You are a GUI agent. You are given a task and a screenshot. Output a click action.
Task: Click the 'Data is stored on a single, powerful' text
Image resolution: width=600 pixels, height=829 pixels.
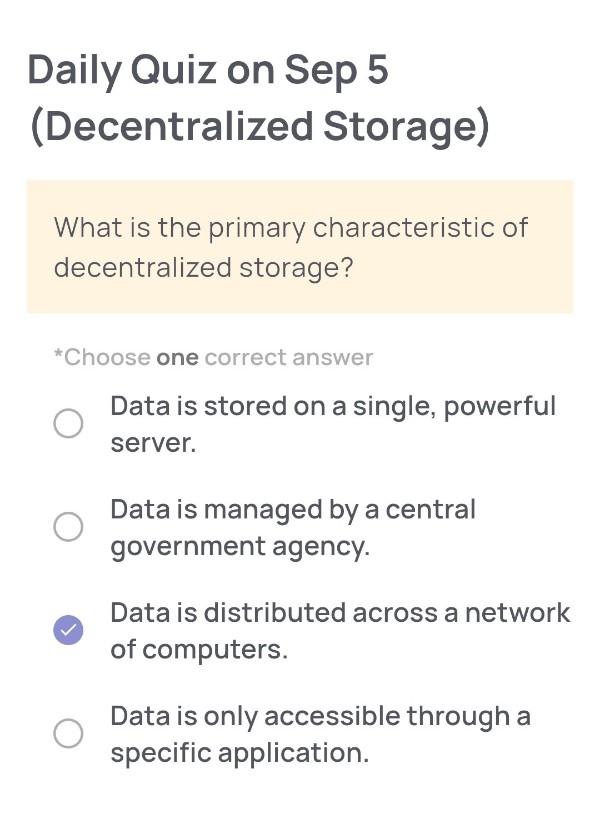(x=333, y=407)
